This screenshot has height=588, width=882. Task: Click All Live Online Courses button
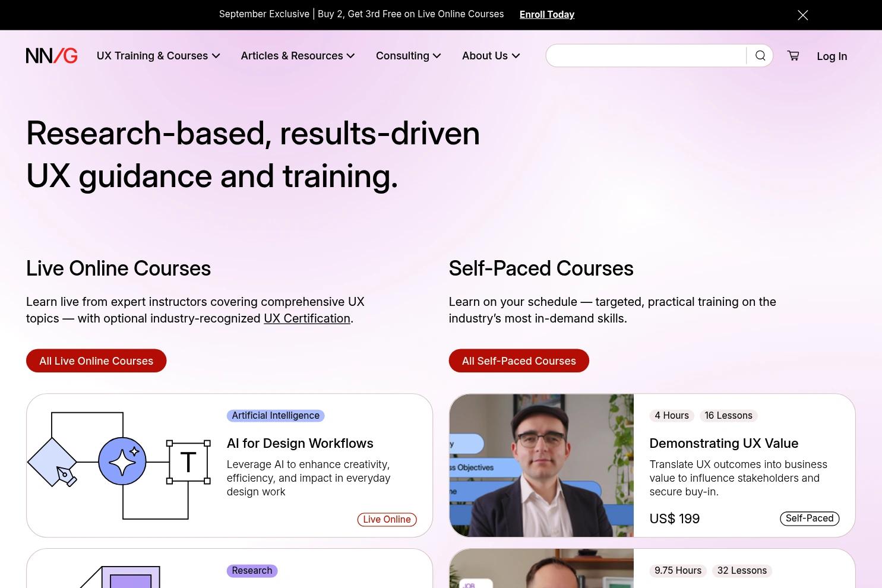click(96, 361)
